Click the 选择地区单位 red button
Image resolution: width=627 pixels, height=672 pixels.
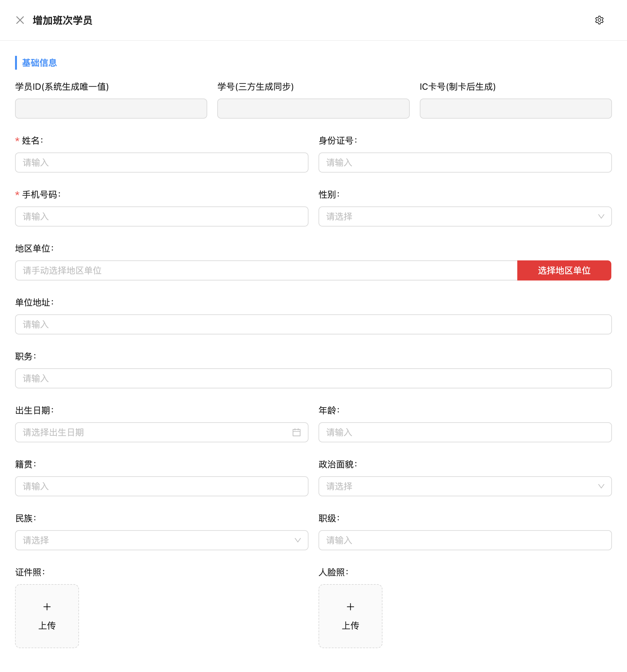coord(564,270)
